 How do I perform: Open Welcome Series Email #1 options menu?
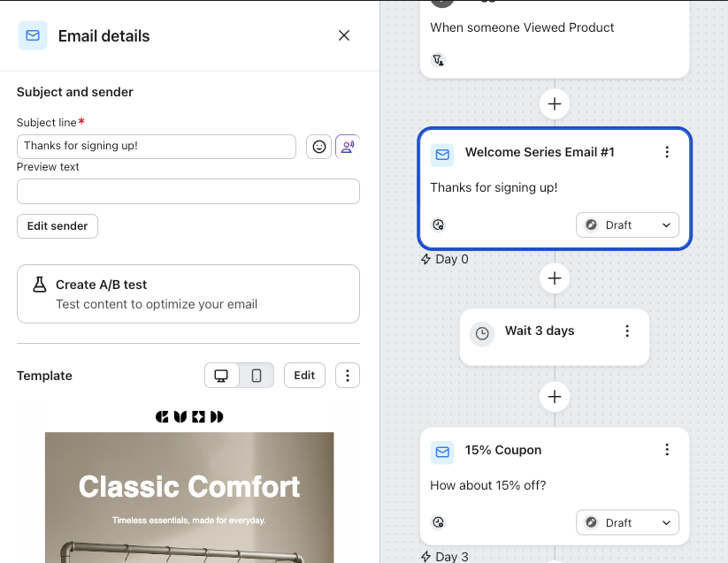pos(667,152)
